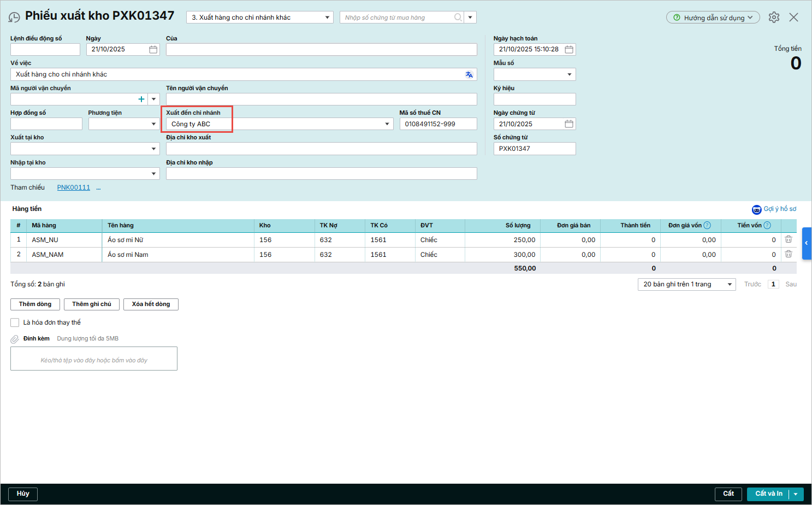The width and height of the screenshot is (812, 505).
Task: Click the translate icon in Về việc field
Action: [469, 74]
